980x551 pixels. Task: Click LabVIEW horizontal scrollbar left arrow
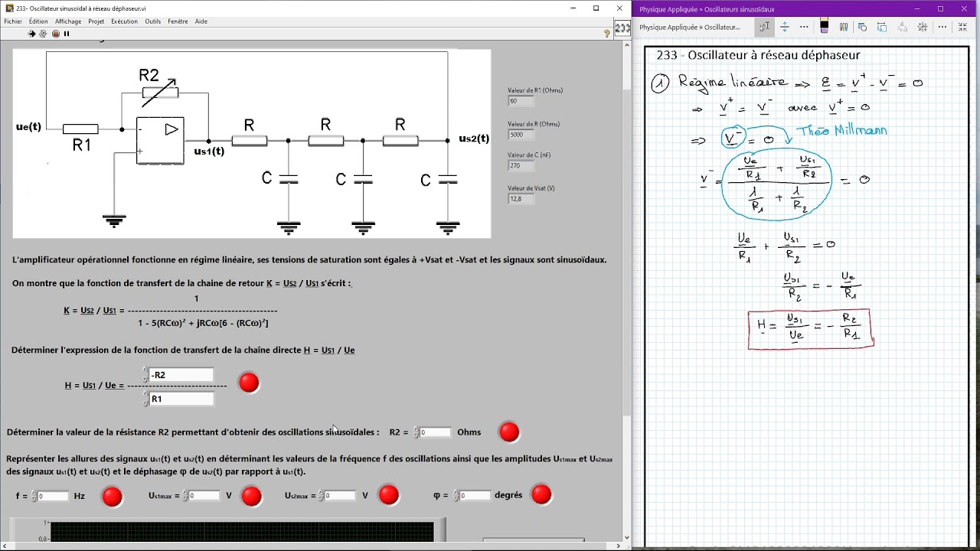pos(4,546)
